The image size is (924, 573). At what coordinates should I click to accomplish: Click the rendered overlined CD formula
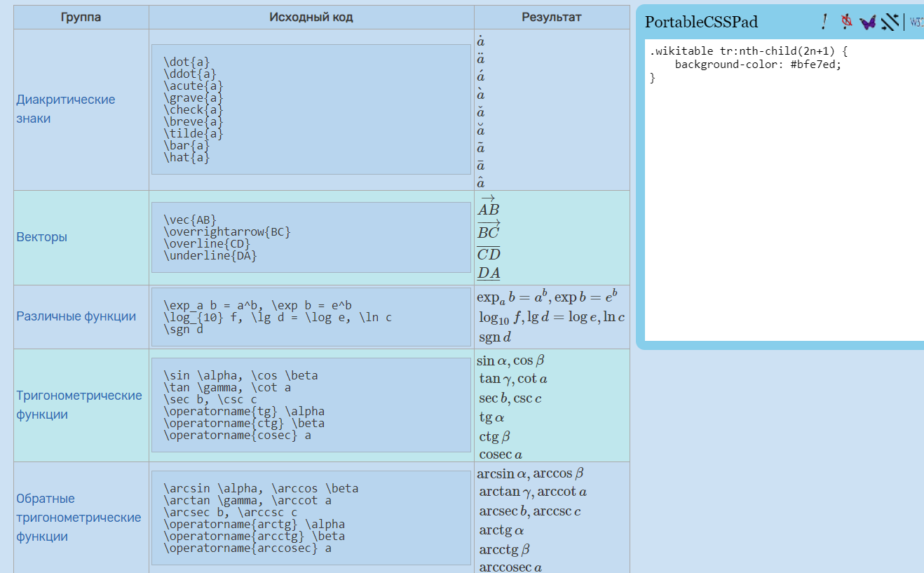(x=489, y=254)
